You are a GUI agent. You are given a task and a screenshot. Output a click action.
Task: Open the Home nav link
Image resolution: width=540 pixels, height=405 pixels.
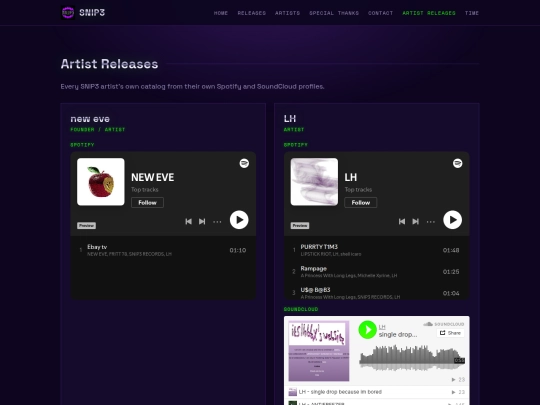pos(221,13)
